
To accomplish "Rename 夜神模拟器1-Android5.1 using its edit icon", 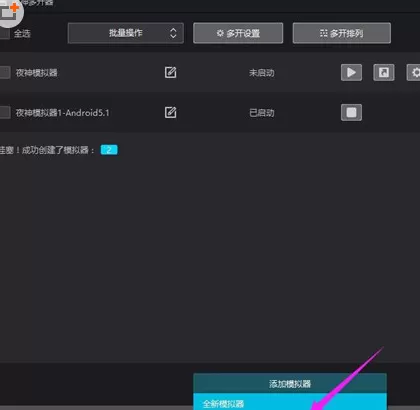I will (170, 112).
